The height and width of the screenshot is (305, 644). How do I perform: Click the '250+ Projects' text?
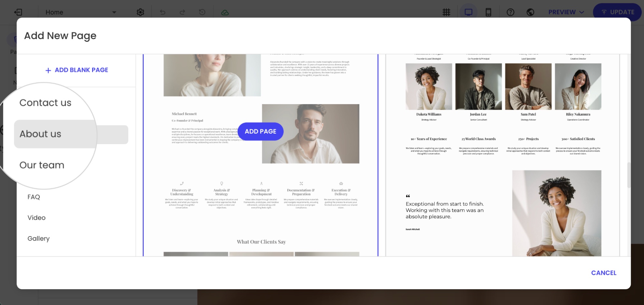(x=528, y=139)
